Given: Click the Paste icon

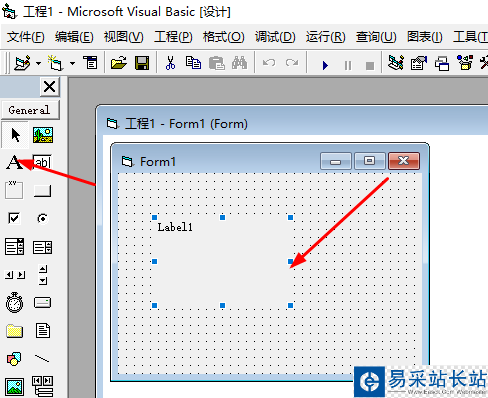Looking at the screenshot, I should tap(217, 63).
